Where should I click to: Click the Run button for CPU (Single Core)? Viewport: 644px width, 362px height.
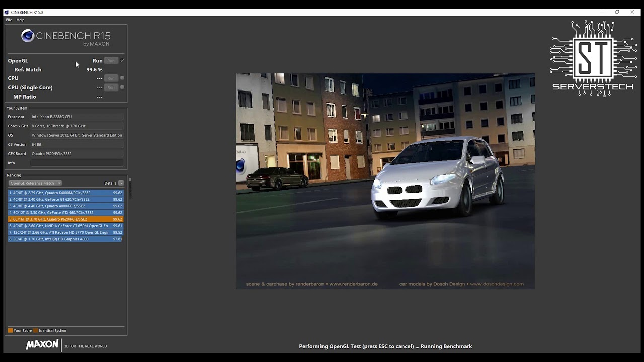(x=111, y=87)
